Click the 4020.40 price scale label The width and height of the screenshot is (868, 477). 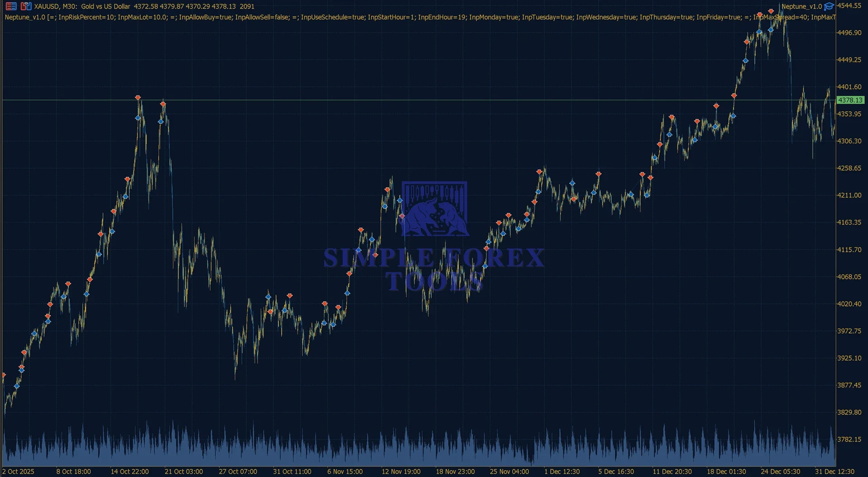[x=849, y=304]
